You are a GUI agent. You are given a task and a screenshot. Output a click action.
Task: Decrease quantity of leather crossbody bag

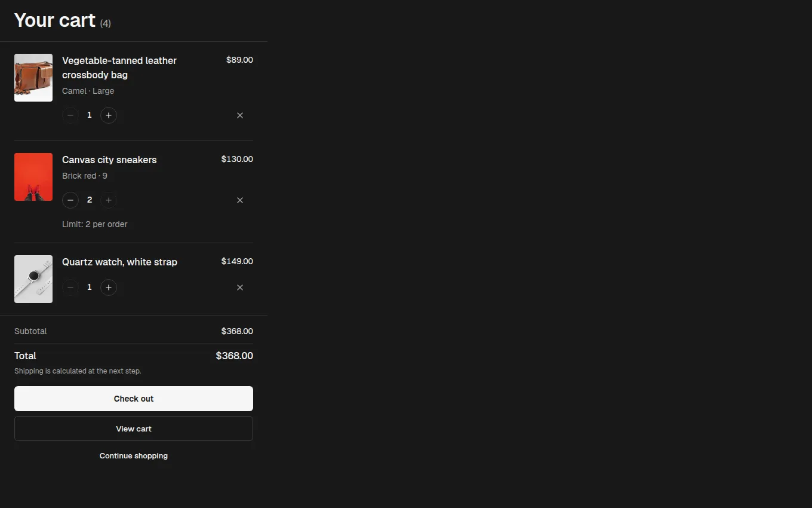pyautogui.click(x=70, y=115)
